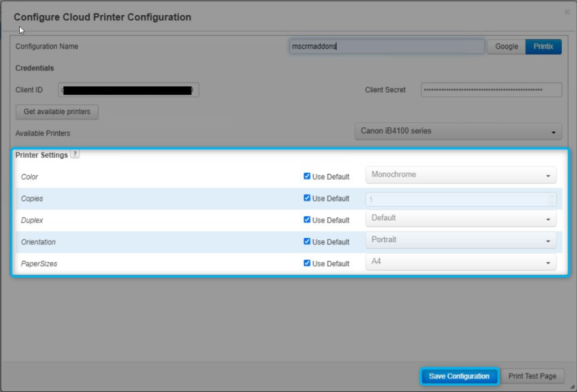Viewport: 577px width, 392px height.
Task: Disable Use Default for PaperSizes
Action: coord(307,262)
